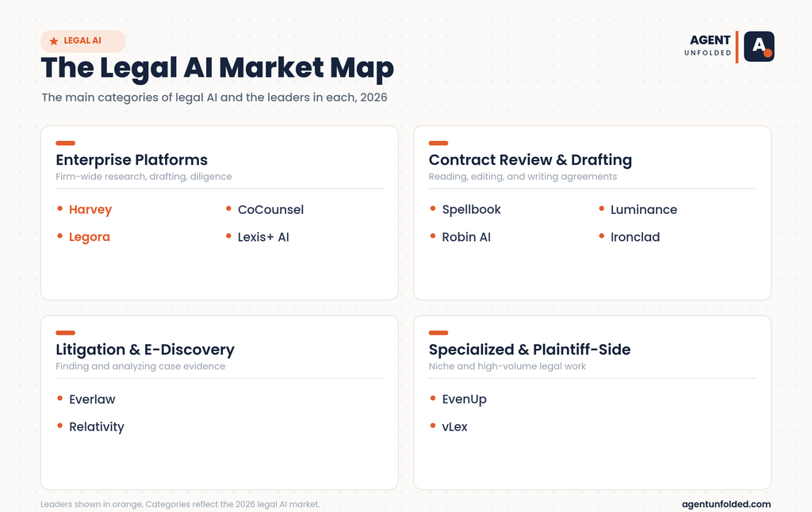The image size is (812, 512).
Task: Click Firm-wide research, drafting, diligence text
Action: tap(144, 177)
